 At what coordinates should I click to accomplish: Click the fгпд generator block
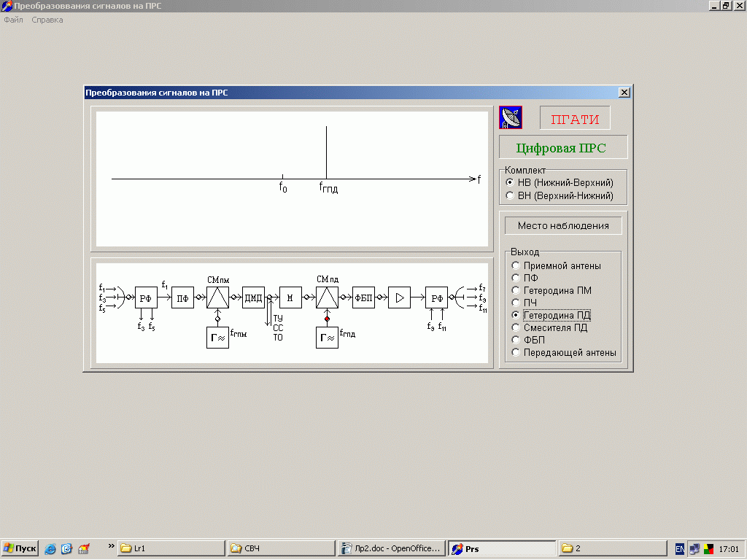pyautogui.click(x=328, y=338)
